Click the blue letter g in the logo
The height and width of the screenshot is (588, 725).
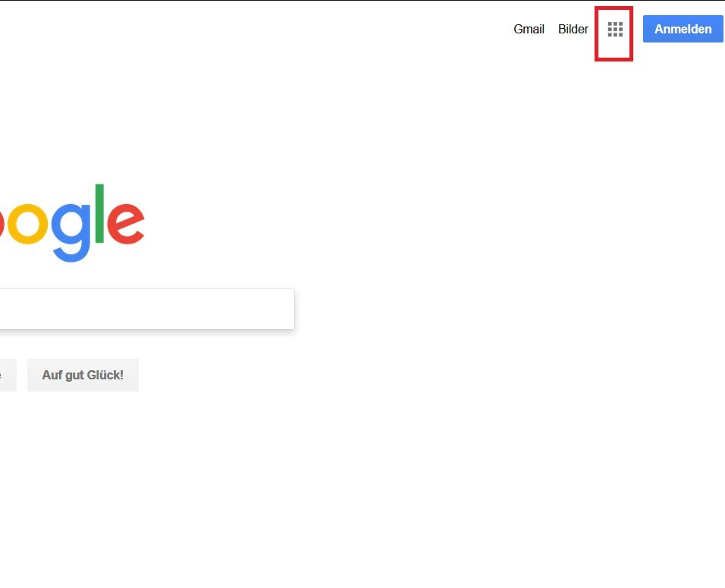click(x=72, y=232)
